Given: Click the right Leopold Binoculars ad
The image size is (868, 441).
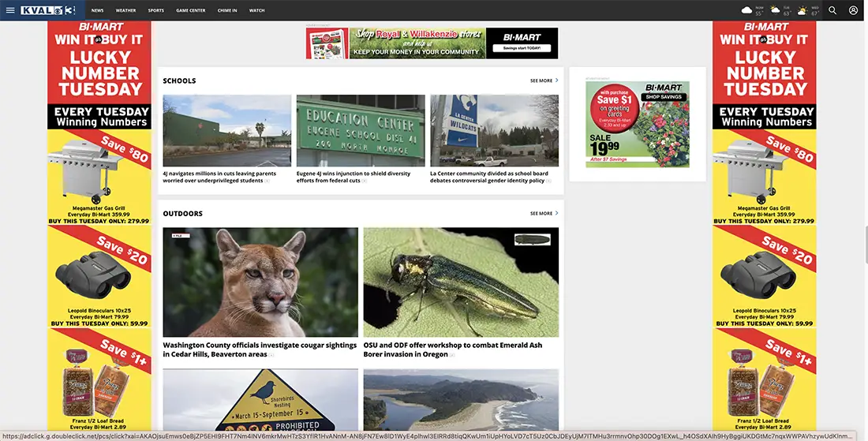Looking at the screenshot, I should [x=765, y=277].
